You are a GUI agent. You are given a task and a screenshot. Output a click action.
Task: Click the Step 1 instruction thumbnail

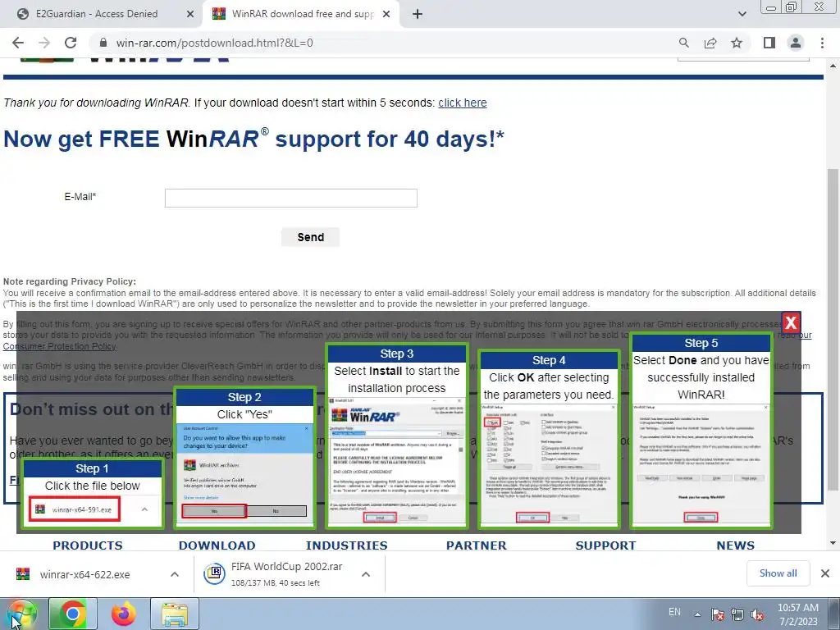93,493
